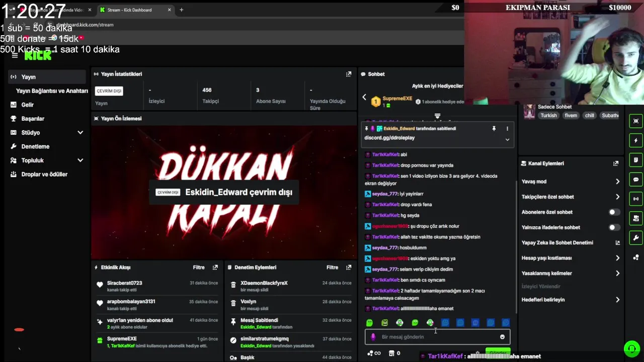The height and width of the screenshot is (362, 644).
Task: Open the hamburger menu beside the Kick logo
Action: (15, 55)
